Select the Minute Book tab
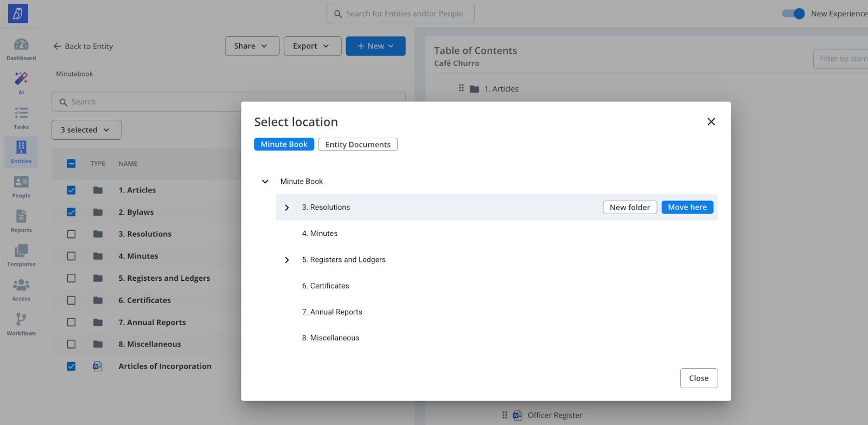 (284, 144)
